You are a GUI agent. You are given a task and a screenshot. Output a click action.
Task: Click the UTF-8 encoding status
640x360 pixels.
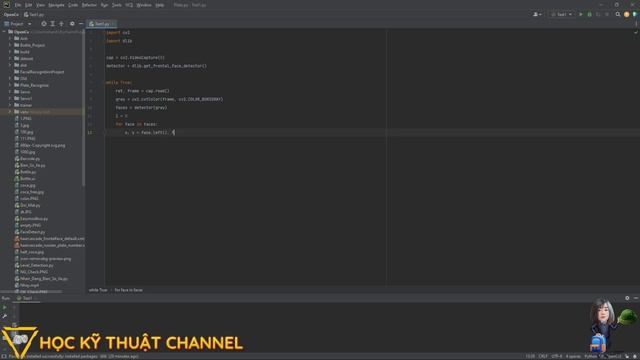(556, 356)
